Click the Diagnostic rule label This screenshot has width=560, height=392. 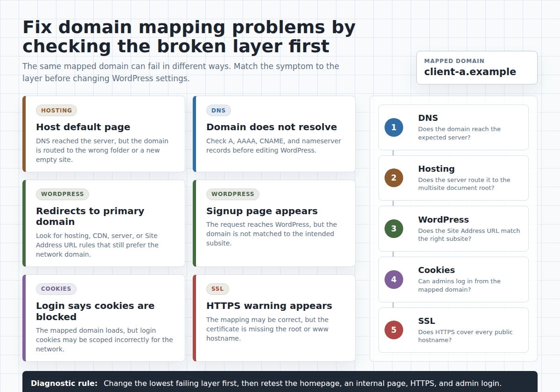click(64, 384)
